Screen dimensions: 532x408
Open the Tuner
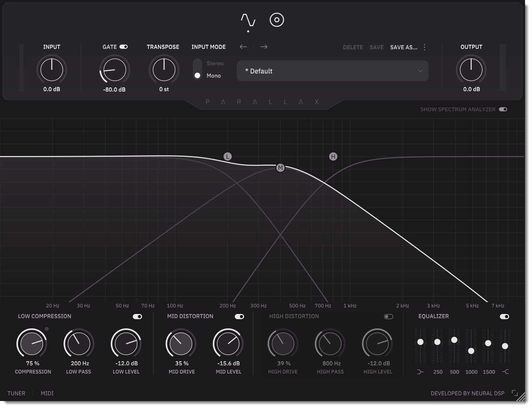point(16,393)
